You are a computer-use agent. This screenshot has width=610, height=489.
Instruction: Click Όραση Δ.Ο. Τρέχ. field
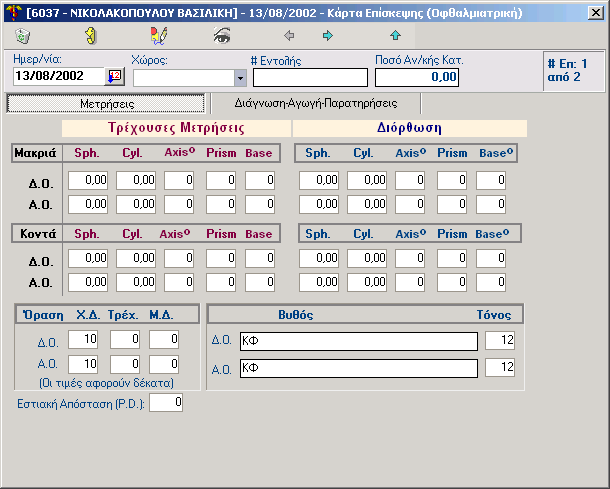tap(125, 340)
